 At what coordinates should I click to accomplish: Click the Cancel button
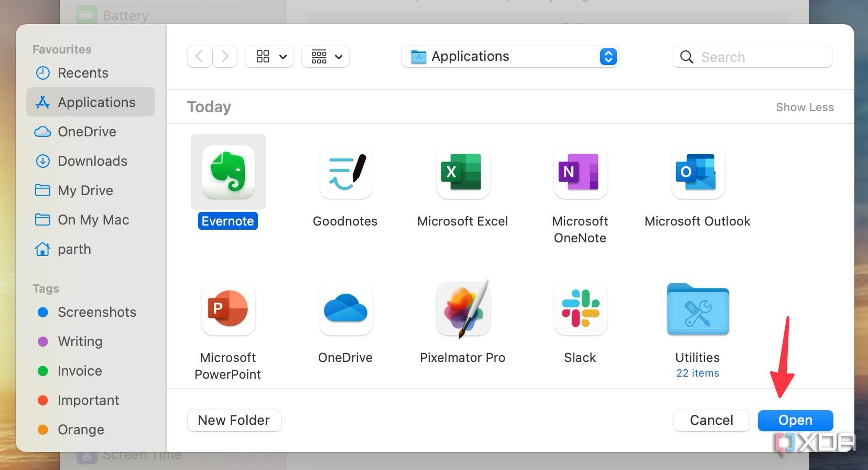(x=711, y=420)
